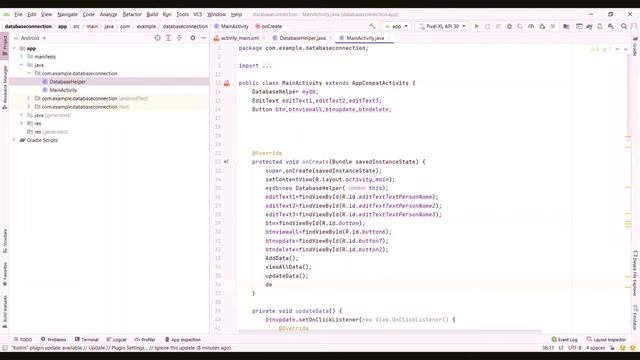Click the Gradle Scripts elephant icon

(x=22, y=140)
